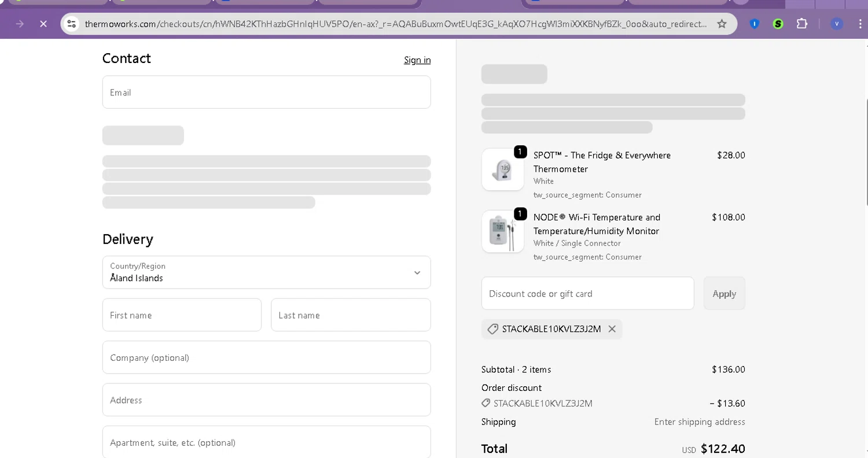Click SPOT thermometer product thumbnail
Screen dimensions: 868x458
503,169
